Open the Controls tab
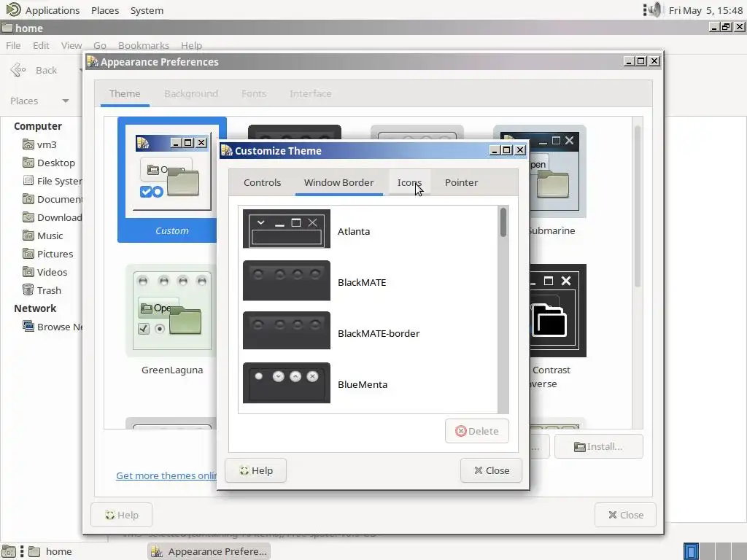The height and width of the screenshot is (560, 747). 262,182
